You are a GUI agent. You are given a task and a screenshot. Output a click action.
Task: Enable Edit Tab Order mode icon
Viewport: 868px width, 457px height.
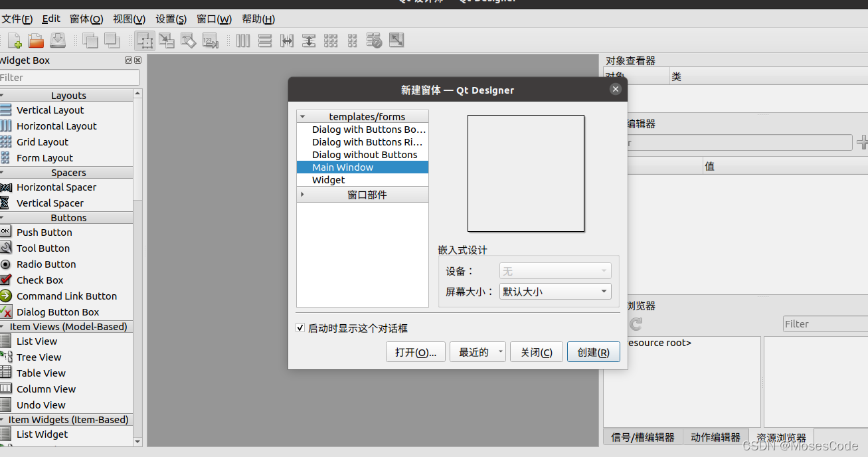tap(211, 41)
